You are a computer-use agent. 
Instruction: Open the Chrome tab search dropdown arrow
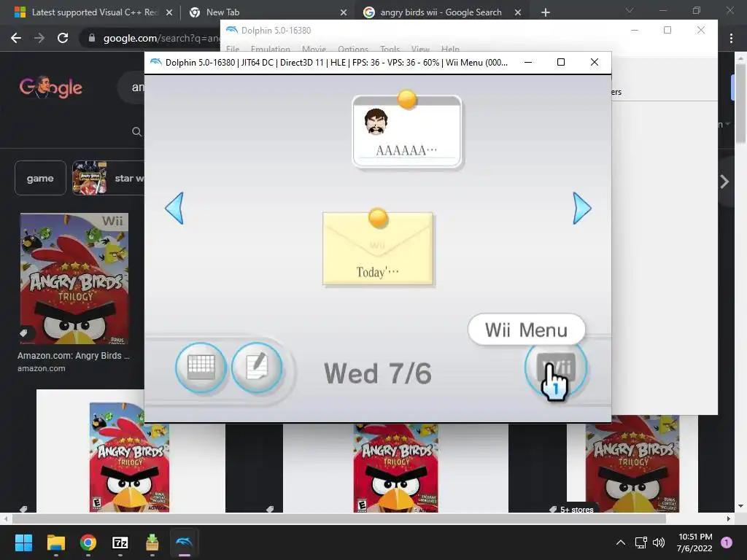tap(630, 10)
